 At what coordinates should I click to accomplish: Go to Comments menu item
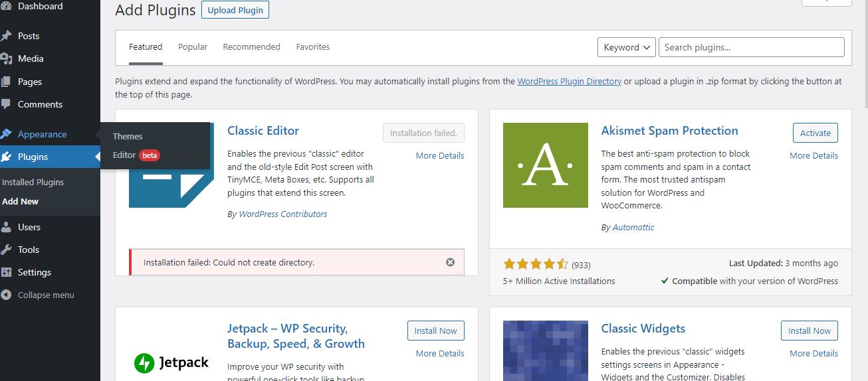point(40,104)
